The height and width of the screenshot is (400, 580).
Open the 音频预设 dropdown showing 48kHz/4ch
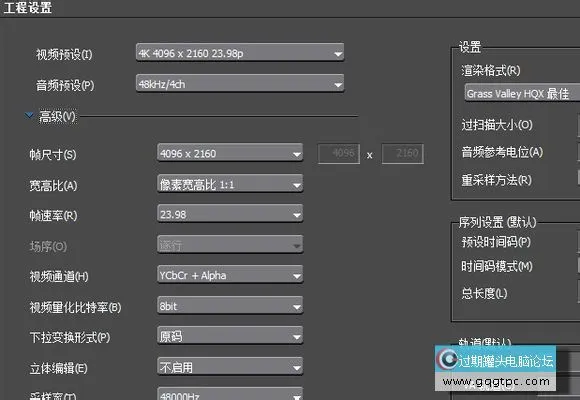click(240, 84)
